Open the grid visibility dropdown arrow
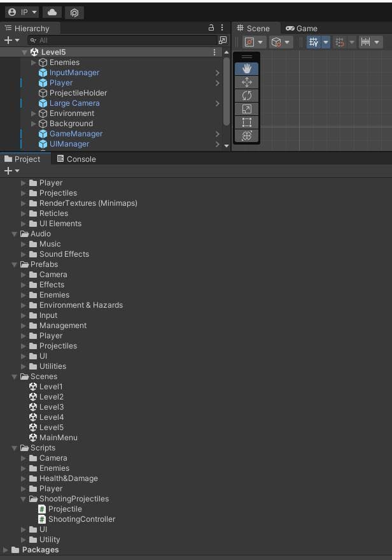 326,42
